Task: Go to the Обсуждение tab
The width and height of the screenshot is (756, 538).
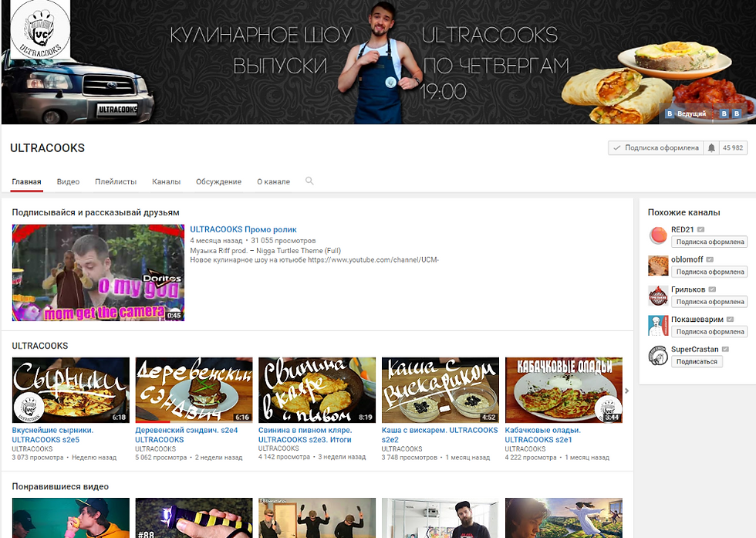Action: [x=218, y=182]
